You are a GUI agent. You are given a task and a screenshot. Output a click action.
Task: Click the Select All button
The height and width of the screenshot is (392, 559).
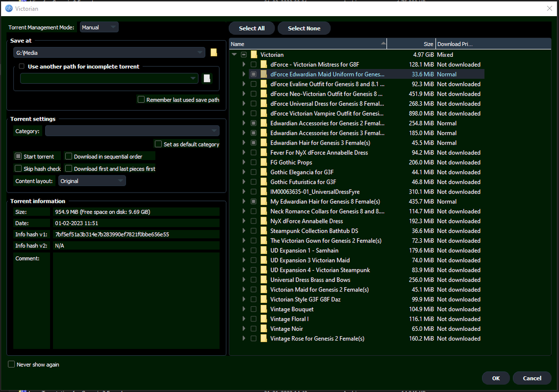(252, 28)
